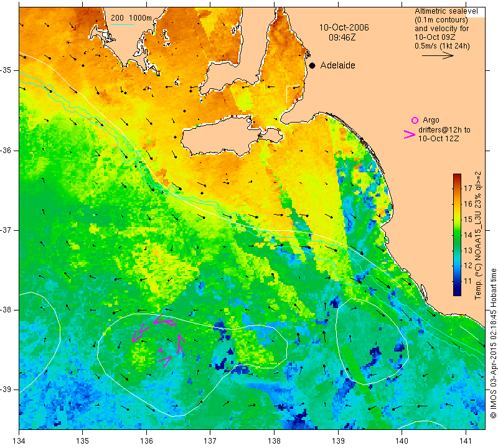Click the IMOS copyright timestamp text
The width and height of the screenshot is (498, 448).
pyautogui.click(x=493, y=343)
